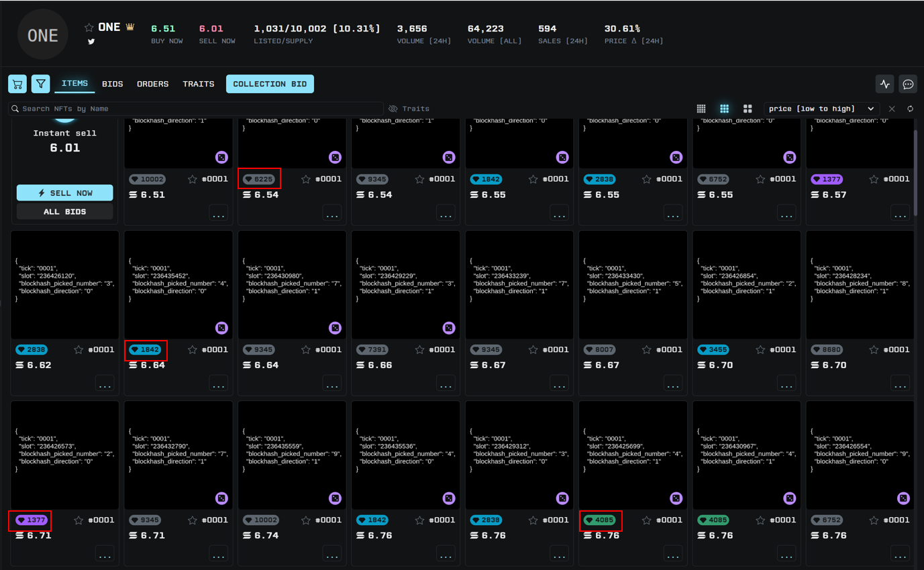Favorite the ONE collection star
The image size is (924, 570).
click(x=89, y=27)
